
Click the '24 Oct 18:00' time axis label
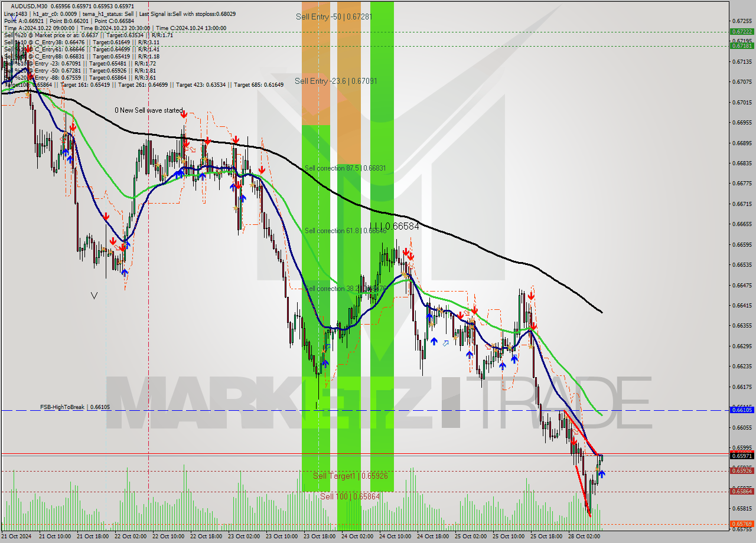tap(432, 537)
